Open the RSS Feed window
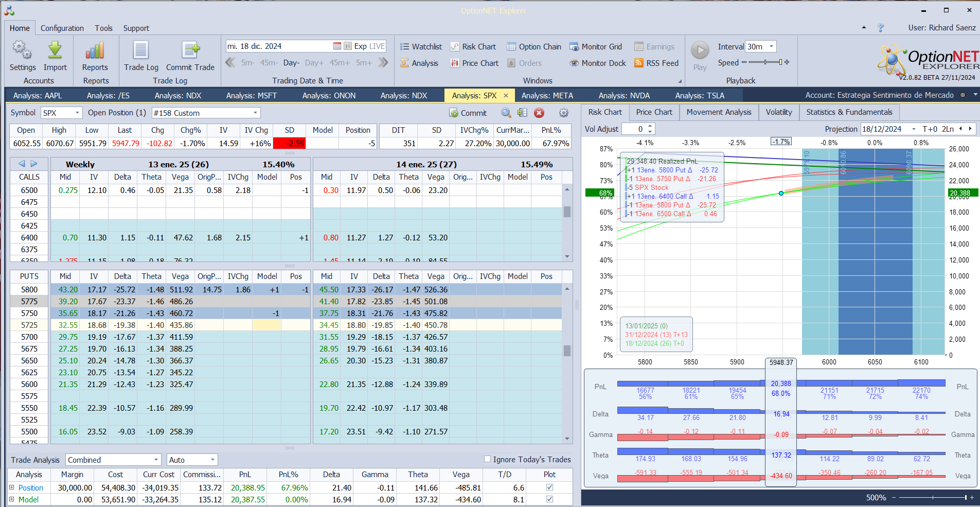 point(656,63)
